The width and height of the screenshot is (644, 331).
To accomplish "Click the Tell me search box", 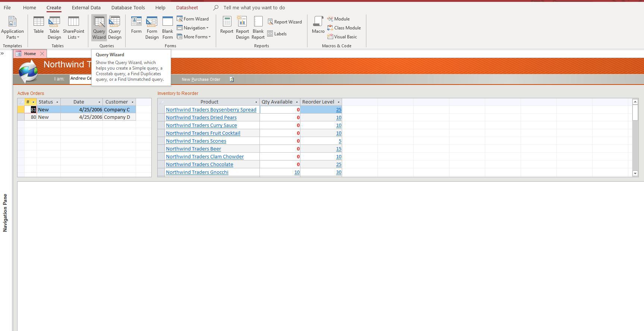I will (254, 7).
